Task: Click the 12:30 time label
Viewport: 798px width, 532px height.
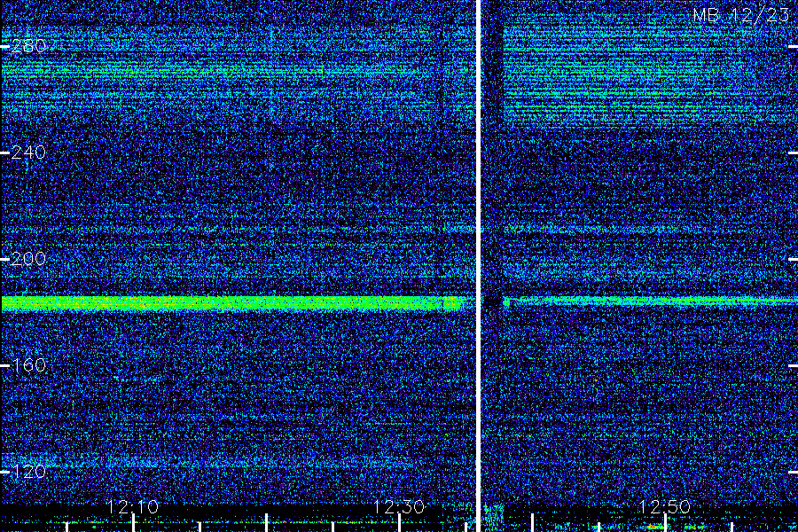Action: 399,506
